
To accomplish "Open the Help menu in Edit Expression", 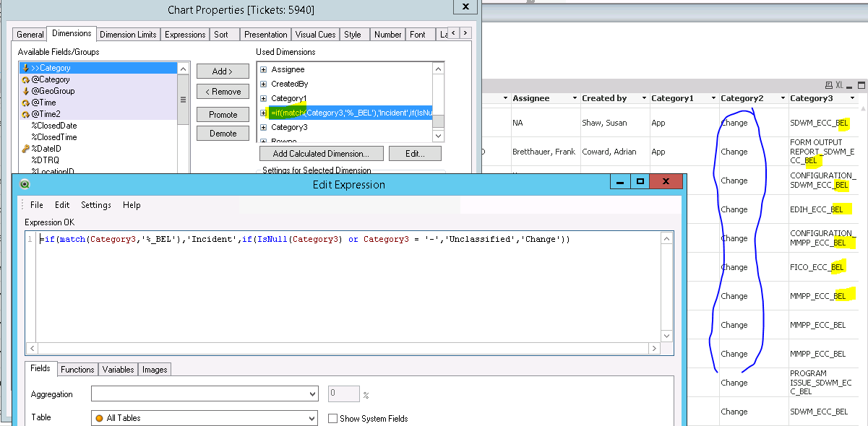I will click(x=132, y=205).
